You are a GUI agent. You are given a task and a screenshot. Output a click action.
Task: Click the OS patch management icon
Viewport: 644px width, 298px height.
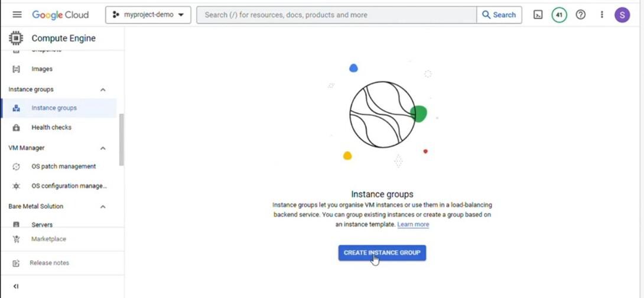coord(16,167)
